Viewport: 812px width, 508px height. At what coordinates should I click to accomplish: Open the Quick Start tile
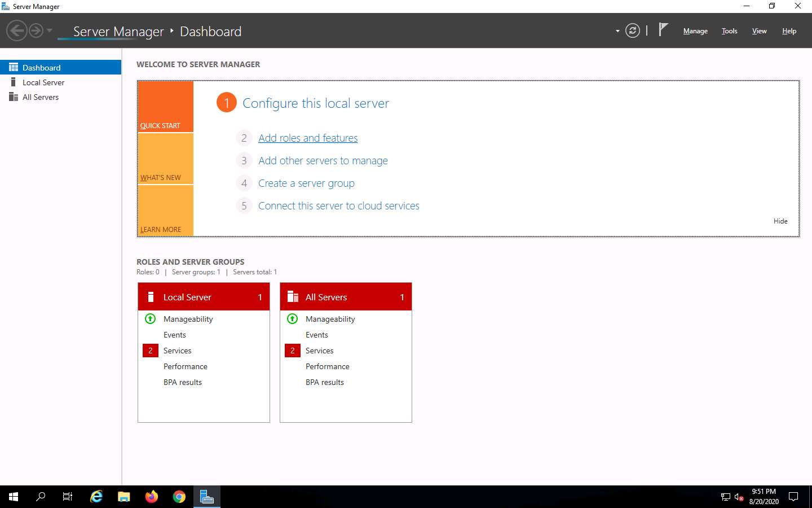coord(166,107)
